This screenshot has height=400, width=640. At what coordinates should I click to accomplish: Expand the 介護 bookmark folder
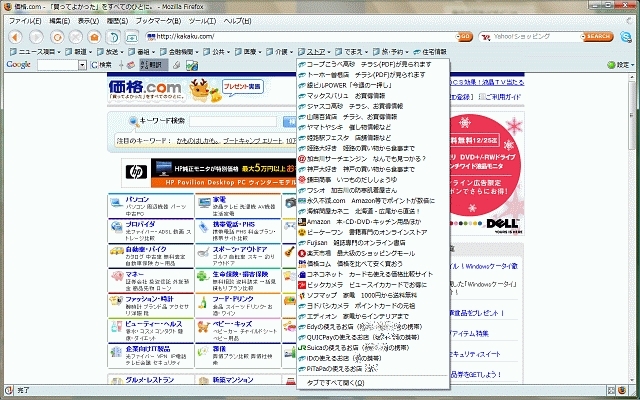(x=280, y=52)
